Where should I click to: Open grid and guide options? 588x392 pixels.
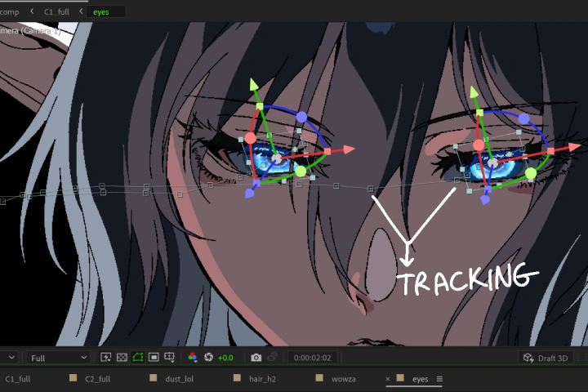(x=170, y=358)
